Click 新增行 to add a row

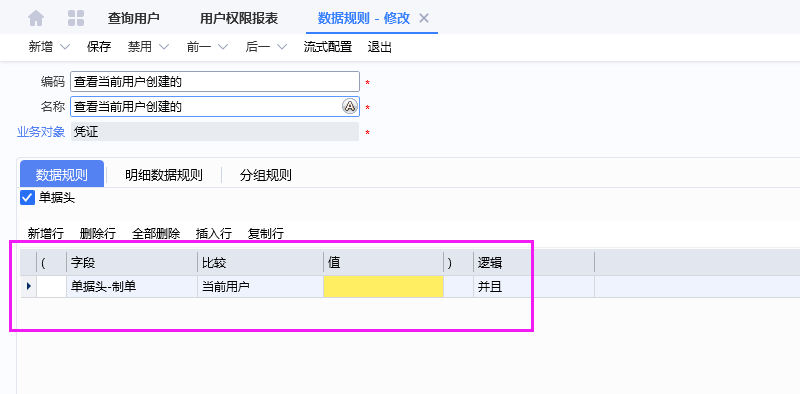[45, 234]
